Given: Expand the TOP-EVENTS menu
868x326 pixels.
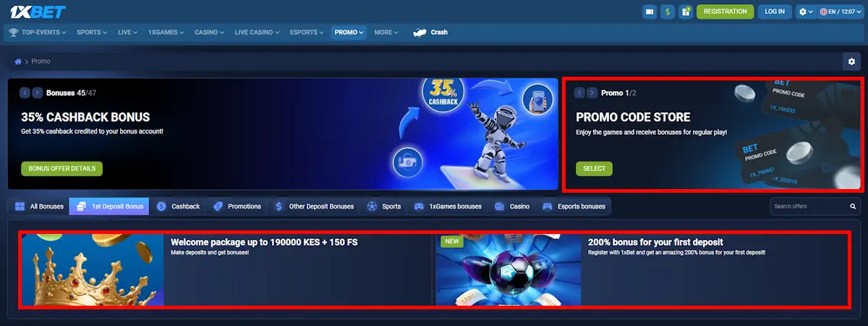Looking at the screenshot, I should click(38, 33).
